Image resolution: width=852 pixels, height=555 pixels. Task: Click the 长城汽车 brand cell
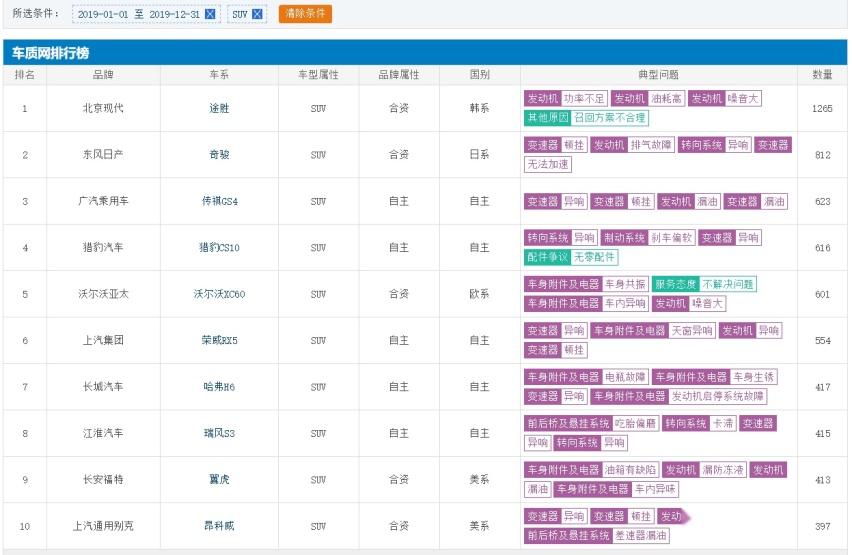[x=103, y=386]
